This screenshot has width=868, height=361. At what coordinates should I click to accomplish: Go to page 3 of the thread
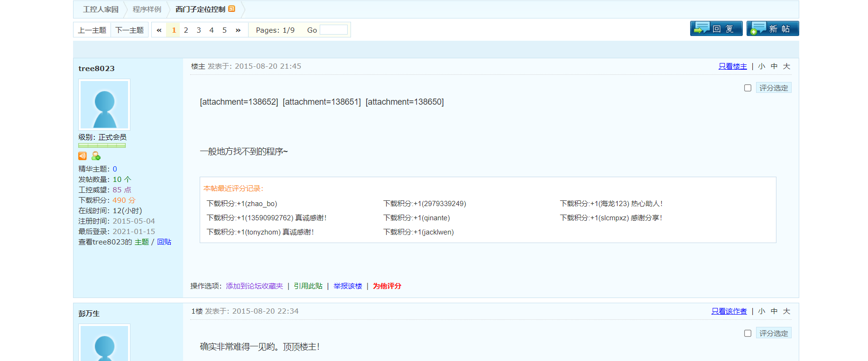199,30
